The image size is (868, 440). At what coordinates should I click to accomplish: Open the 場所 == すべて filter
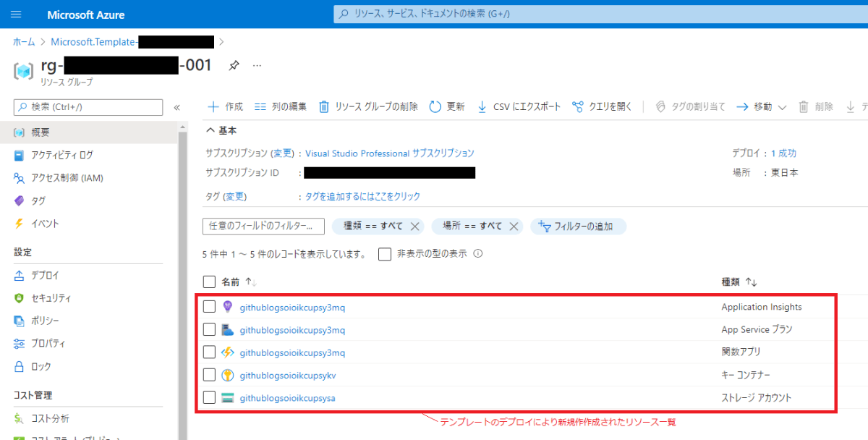pyautogui.click(x=472, y=226)
